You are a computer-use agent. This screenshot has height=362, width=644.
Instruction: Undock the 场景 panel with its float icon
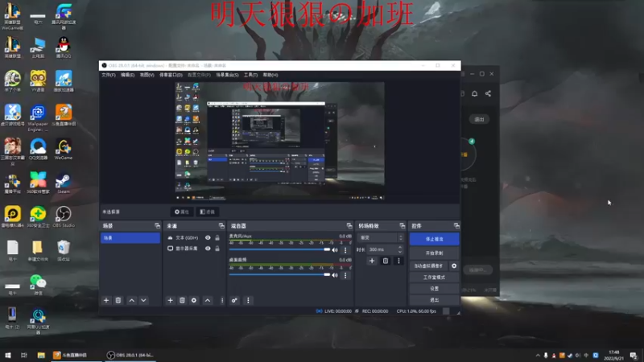click(x=157, y=226)
